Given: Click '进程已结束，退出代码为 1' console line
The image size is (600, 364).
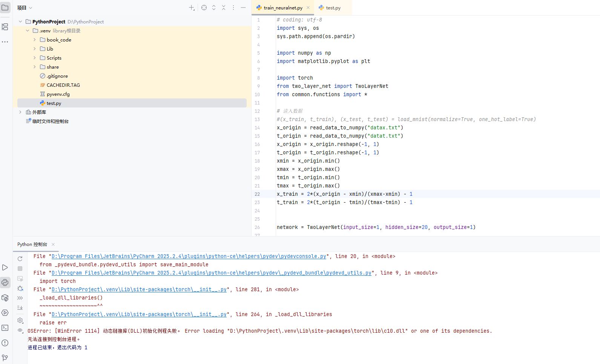Looking at the screenshot, I should tap(57, 347).
